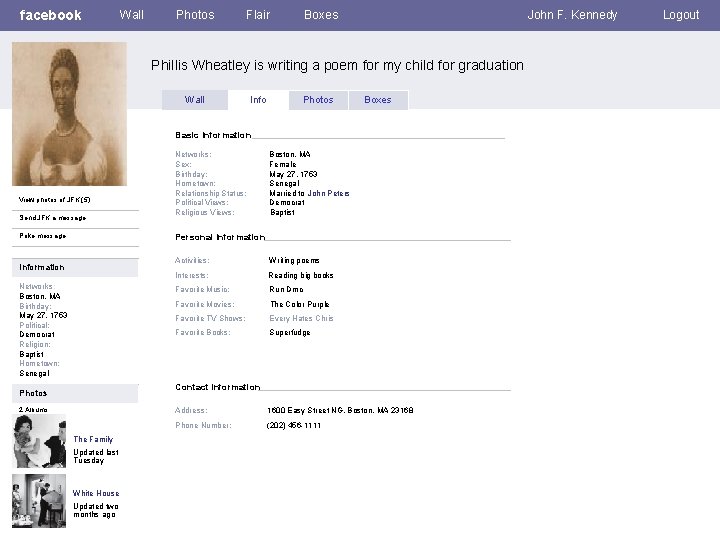Viewport: 720px width, 540px height.
Task: Click the (202) 456 1111 phone number
Action: (x=293, y=425)
